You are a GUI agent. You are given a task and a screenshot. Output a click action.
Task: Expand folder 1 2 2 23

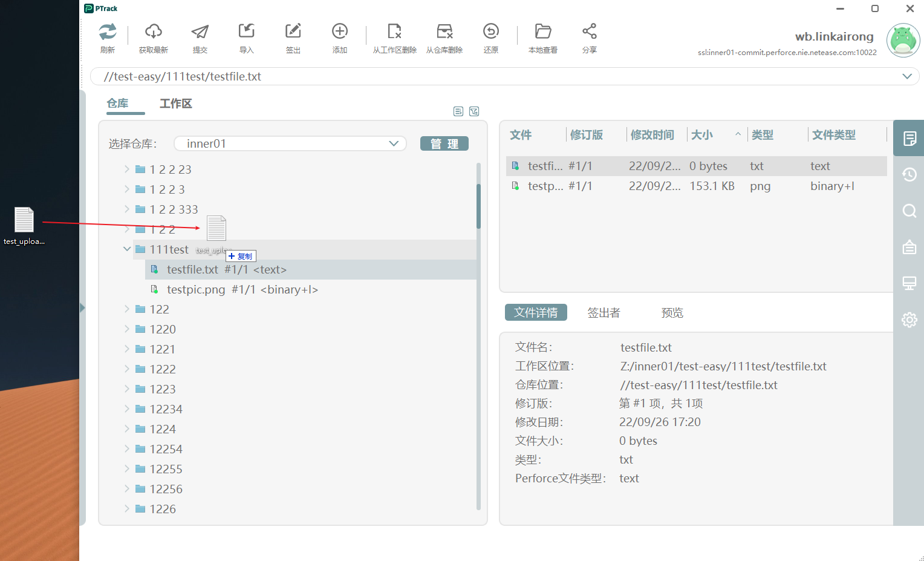coord(127,169)
